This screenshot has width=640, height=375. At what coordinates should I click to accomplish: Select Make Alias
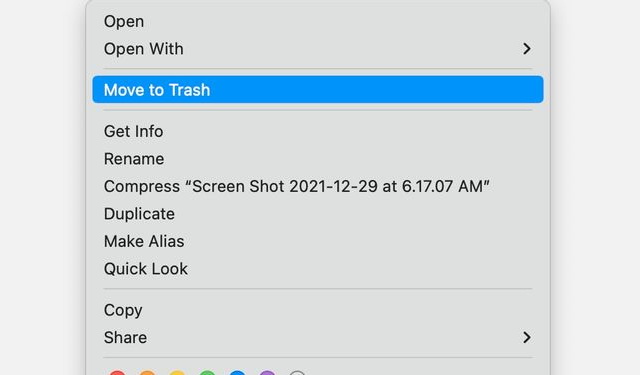(318, 242)
